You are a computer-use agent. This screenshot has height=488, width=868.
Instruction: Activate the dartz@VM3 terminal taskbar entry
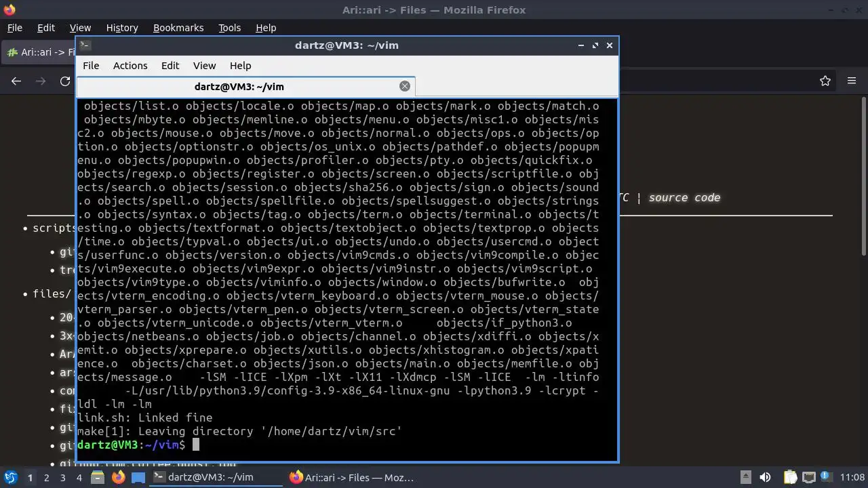tap(216, 477)
